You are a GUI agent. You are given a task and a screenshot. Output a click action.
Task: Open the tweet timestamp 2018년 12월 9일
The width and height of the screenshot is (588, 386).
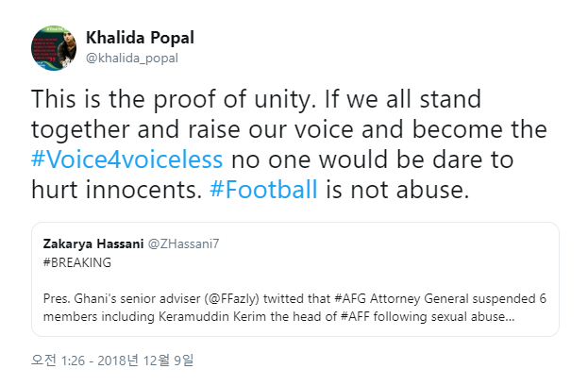(x=145, y=361)
